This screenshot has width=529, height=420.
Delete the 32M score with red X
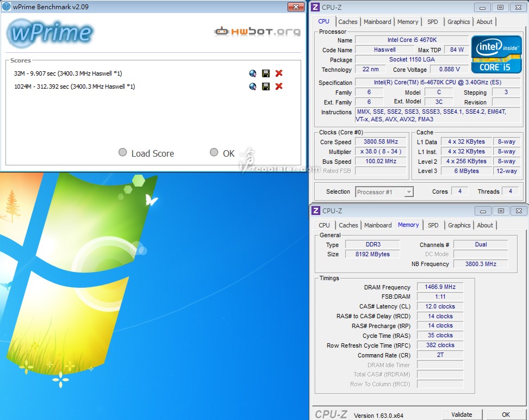pyautogui.click(x=279, y=73)
